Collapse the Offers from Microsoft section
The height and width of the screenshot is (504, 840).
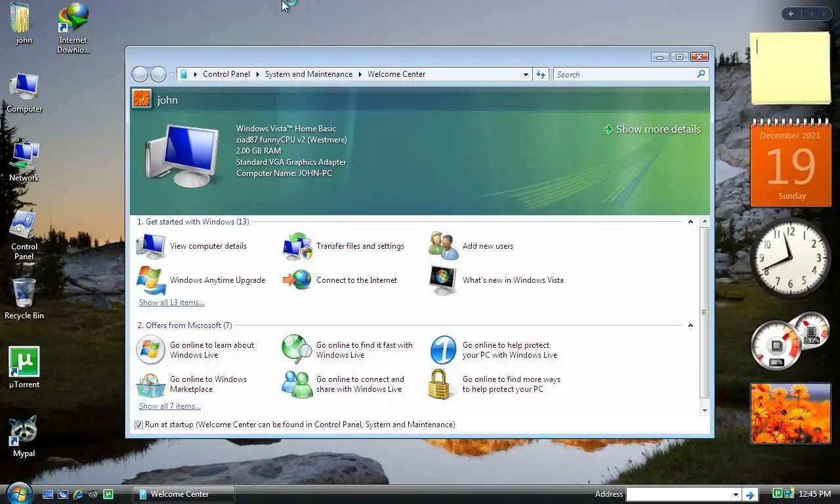(690, 325)
